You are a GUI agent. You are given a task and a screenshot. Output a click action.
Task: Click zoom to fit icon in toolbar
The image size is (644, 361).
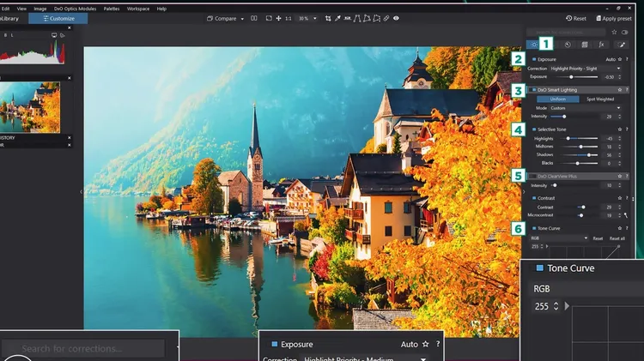[269, 18]
